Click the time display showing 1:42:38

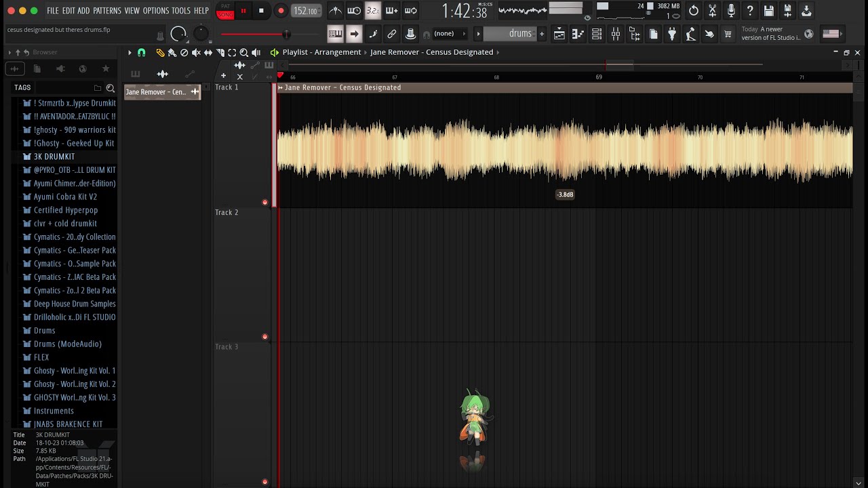pos(465,11)
